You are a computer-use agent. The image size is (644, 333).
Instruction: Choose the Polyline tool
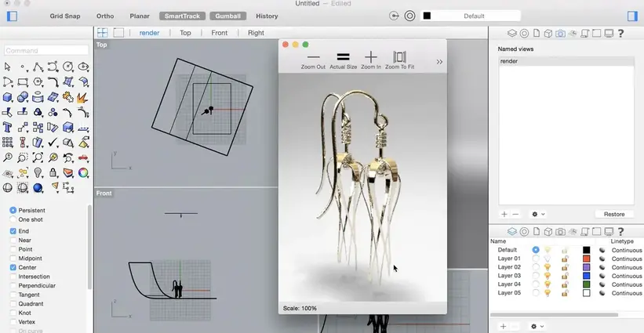[x=38, y=67]
